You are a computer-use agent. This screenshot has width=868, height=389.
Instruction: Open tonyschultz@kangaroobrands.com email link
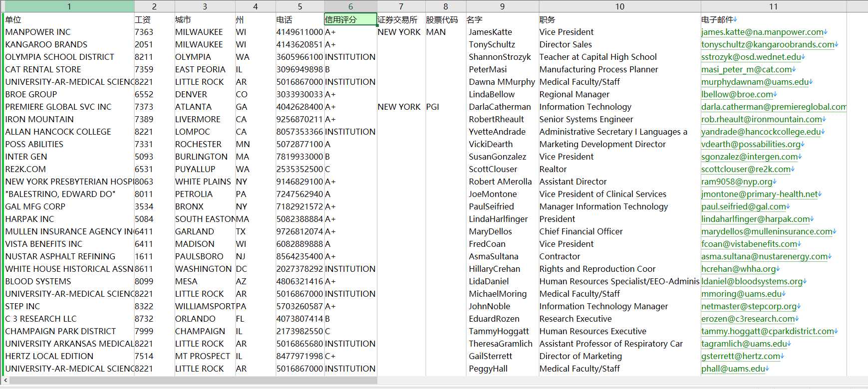click(x=768, y=44)
